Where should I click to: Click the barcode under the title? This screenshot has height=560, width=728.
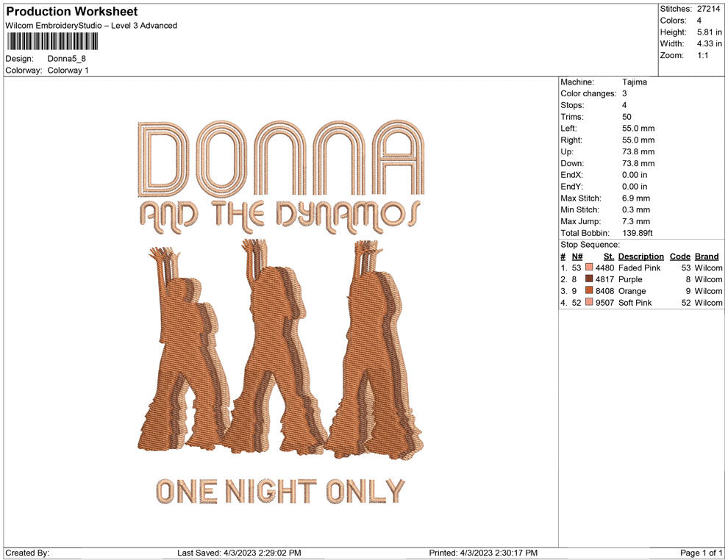pos(52,41)
